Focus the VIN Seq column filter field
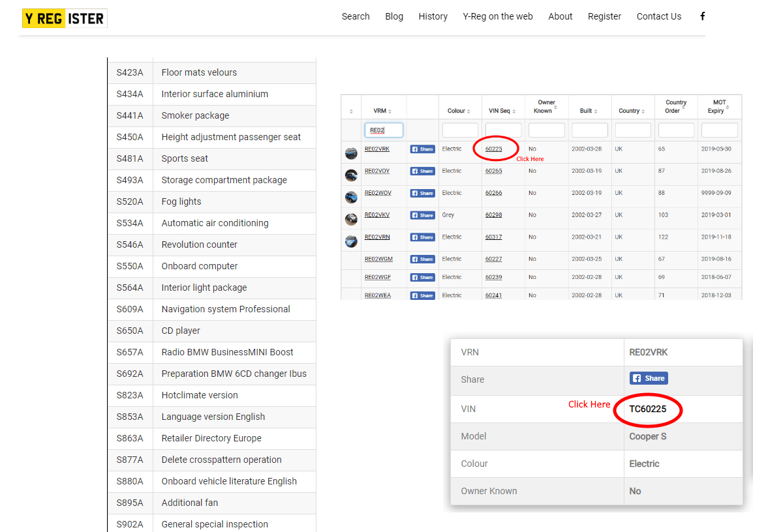 click(x=504, y=130)
